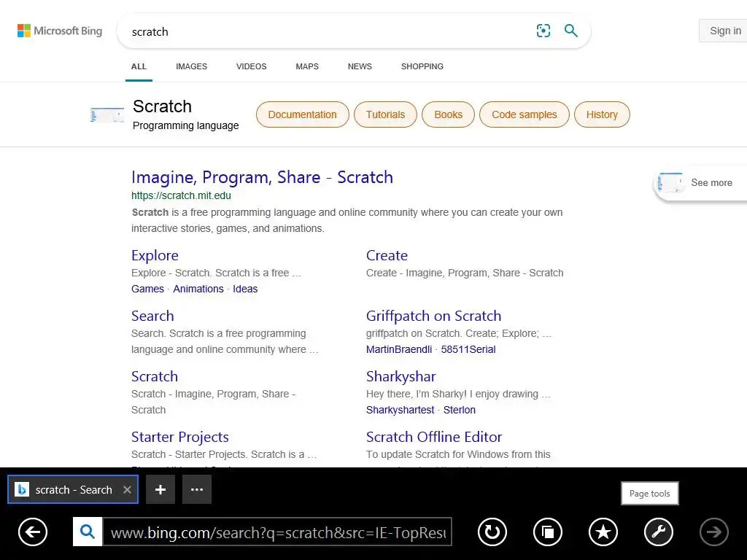Select the Tutorials pill

pos(385,114)
